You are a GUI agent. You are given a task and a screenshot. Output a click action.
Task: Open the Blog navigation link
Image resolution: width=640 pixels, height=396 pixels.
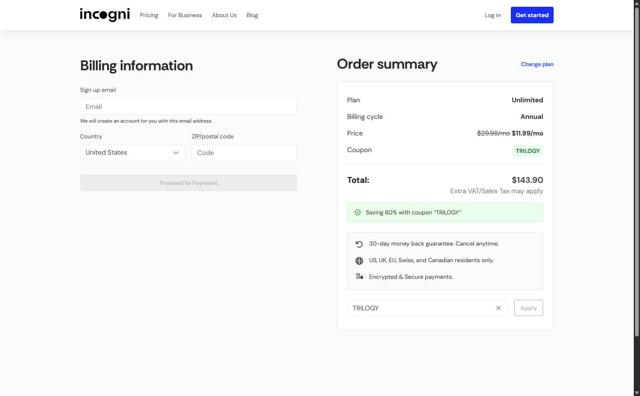click(252, 15)
